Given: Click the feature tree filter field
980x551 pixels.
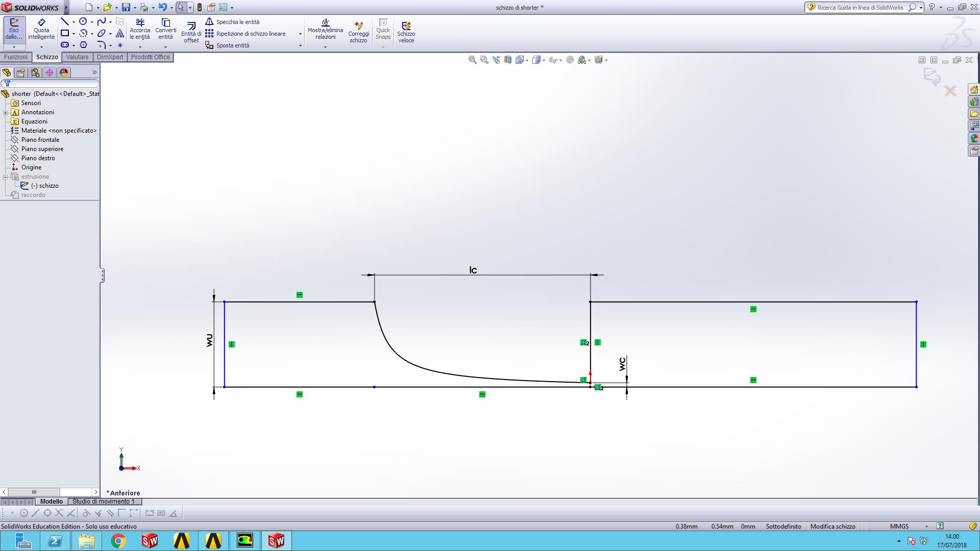Looking at the screenshot, I should (x=50, y=83).
